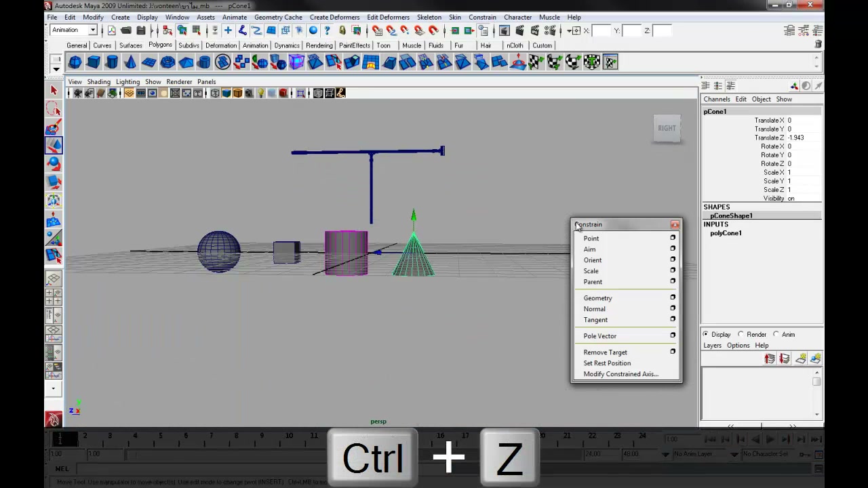Create a polygon cube from shelf
The height and width of the screenshot is (488, 868).
tap(94, 62)
